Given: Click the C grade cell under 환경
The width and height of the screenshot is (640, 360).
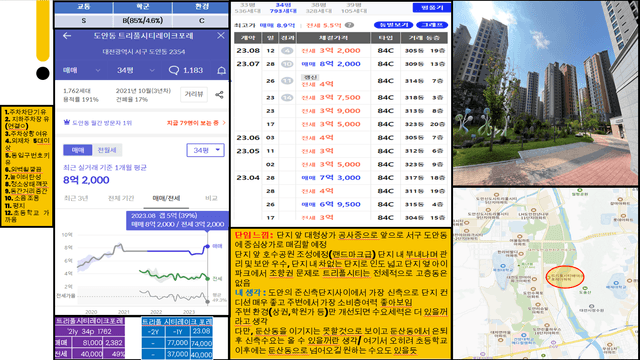Looking at the screenshot, I should 201,20.
